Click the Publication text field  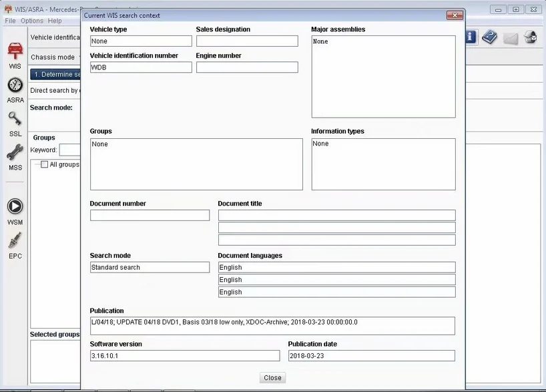coord(272,326)
